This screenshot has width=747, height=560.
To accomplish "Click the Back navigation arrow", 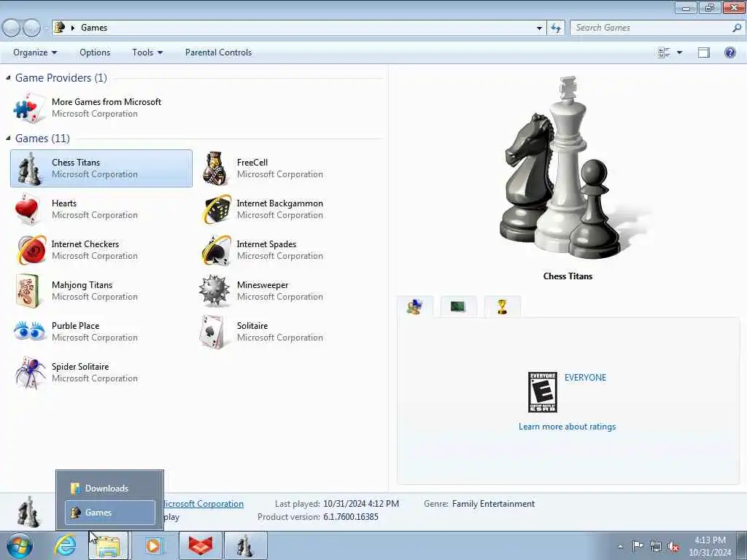I will pyautogui.click(x=11, y=28).
